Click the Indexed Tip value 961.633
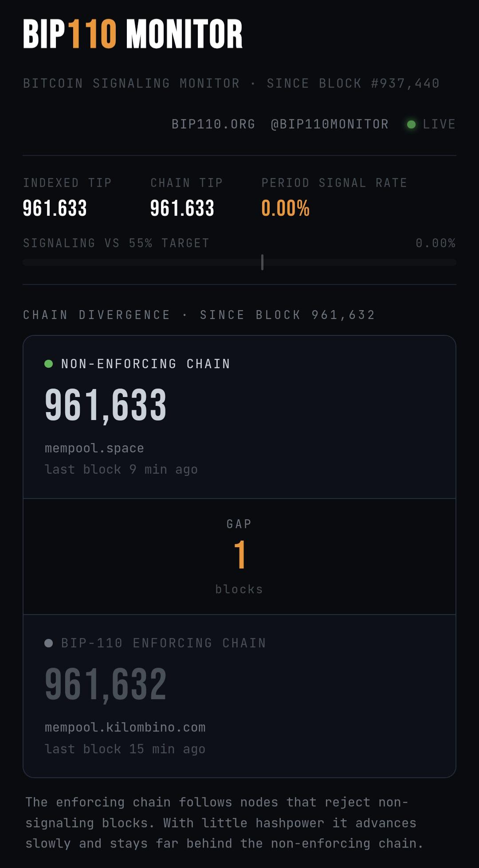The image size is (479, 868). [55, 208]
